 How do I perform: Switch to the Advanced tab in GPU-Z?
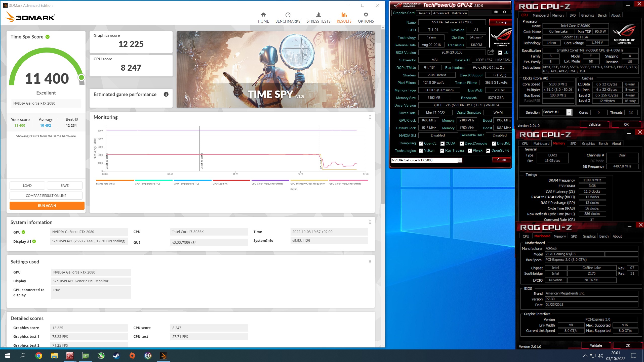coord(441,13)
